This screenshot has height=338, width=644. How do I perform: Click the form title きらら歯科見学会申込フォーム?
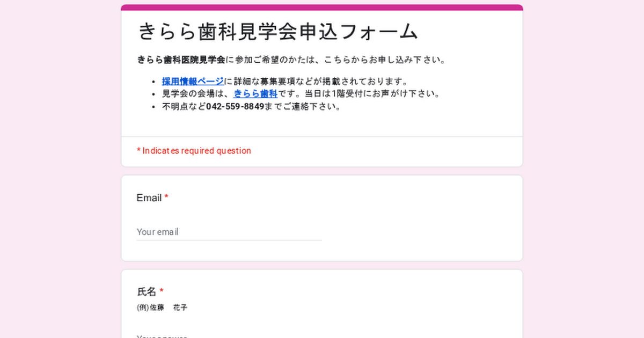pyautogui.click(x=278, y=32)
